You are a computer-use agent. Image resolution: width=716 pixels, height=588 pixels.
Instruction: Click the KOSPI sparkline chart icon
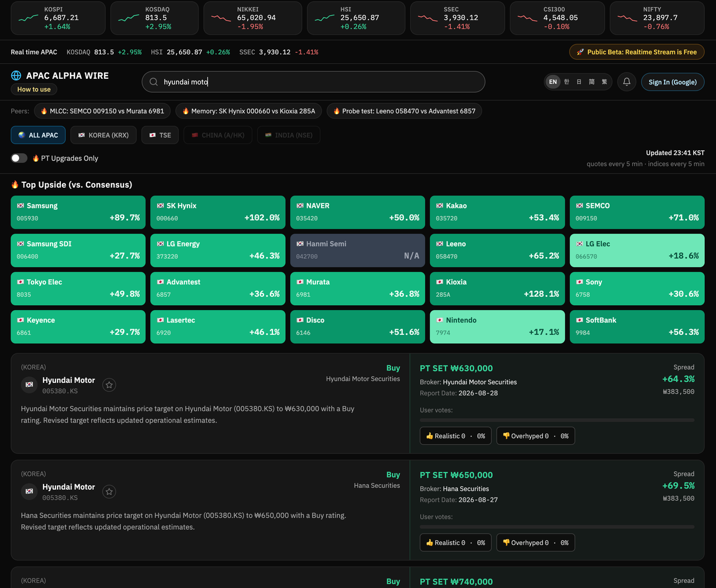point(29,18)
